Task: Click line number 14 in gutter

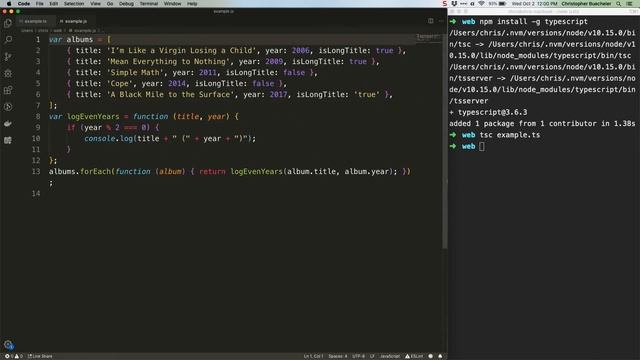Action: pyautogui.click(x=36, y=193)
